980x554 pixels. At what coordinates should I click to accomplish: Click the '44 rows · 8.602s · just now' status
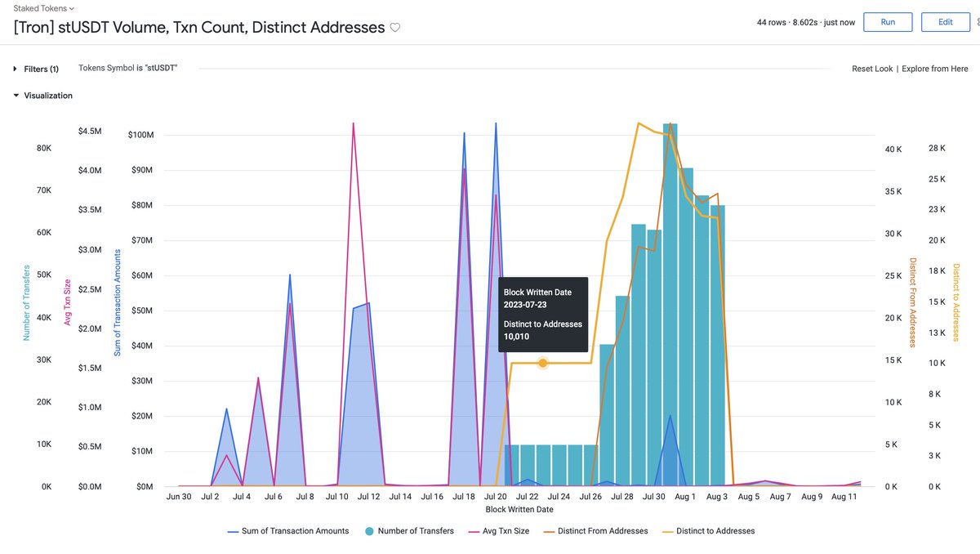click(806, 22)
